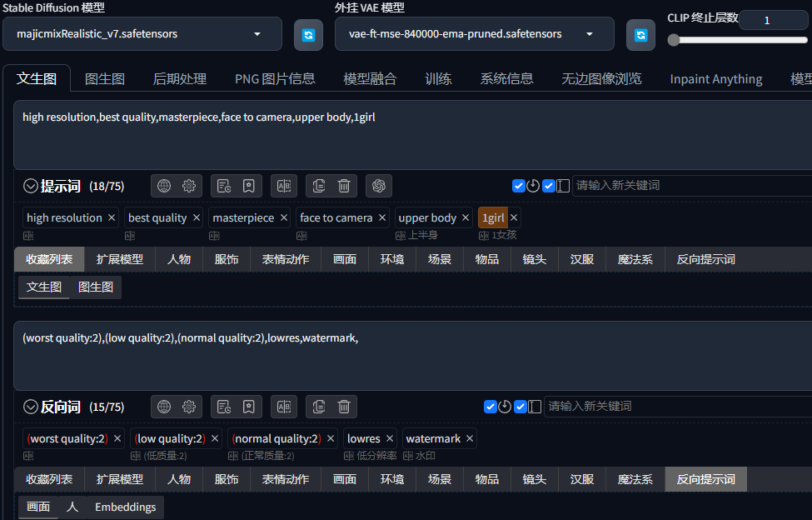Image resolution: width=812 pixels, height=520 pixels.
Task: Refresh the Stable Diffusion model list
Action: 308,35
